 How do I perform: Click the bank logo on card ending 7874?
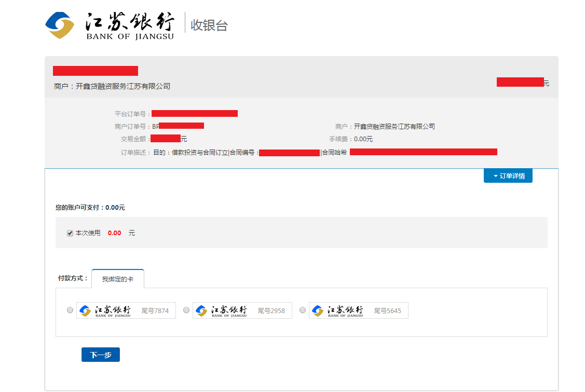(x=105, y=310)
